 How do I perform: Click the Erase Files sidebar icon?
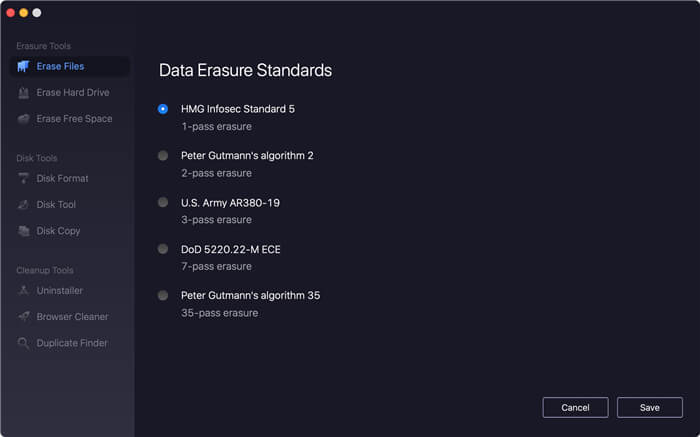coord(23,67)
